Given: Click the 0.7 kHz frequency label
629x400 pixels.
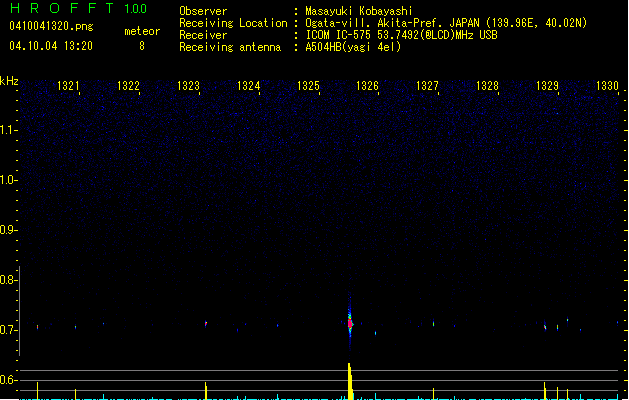Looking at the screenshot, I should click(7, 330).
